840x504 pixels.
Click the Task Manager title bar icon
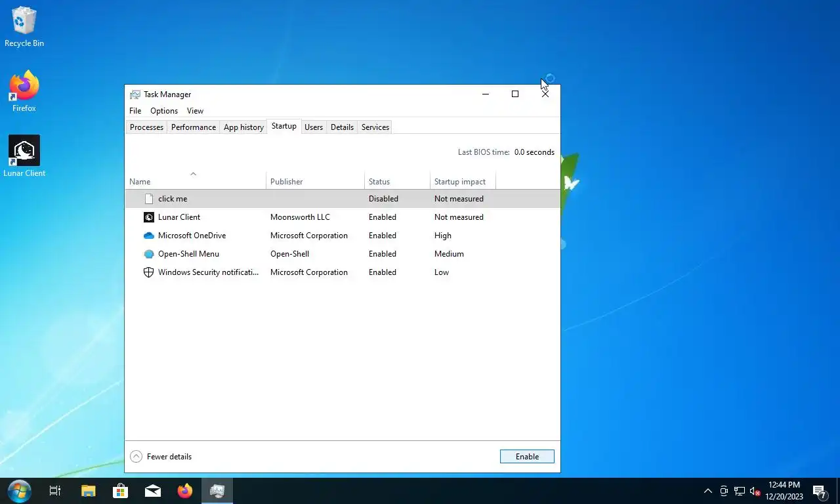point(135,94)
